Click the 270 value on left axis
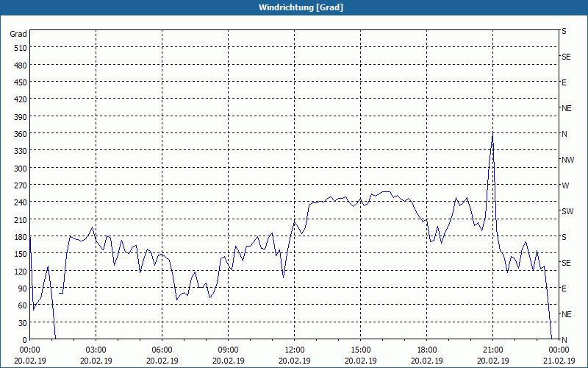588x368 pixels. [21, 185]
